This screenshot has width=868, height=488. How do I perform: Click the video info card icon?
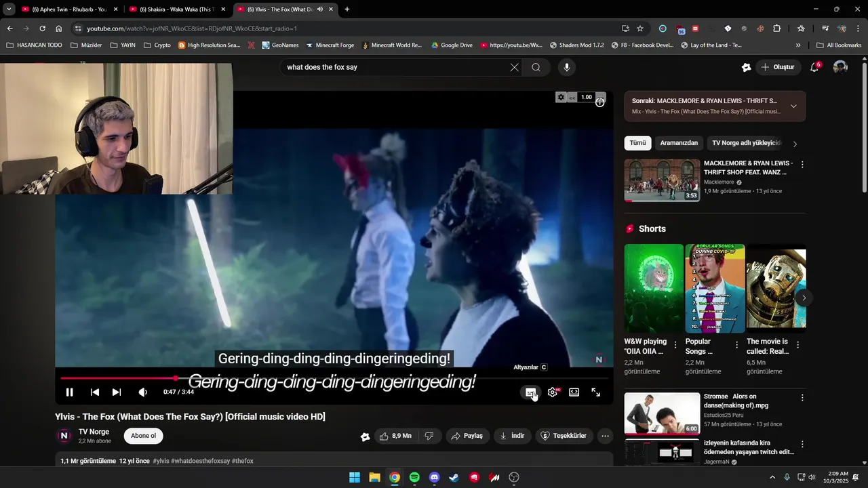600,103
